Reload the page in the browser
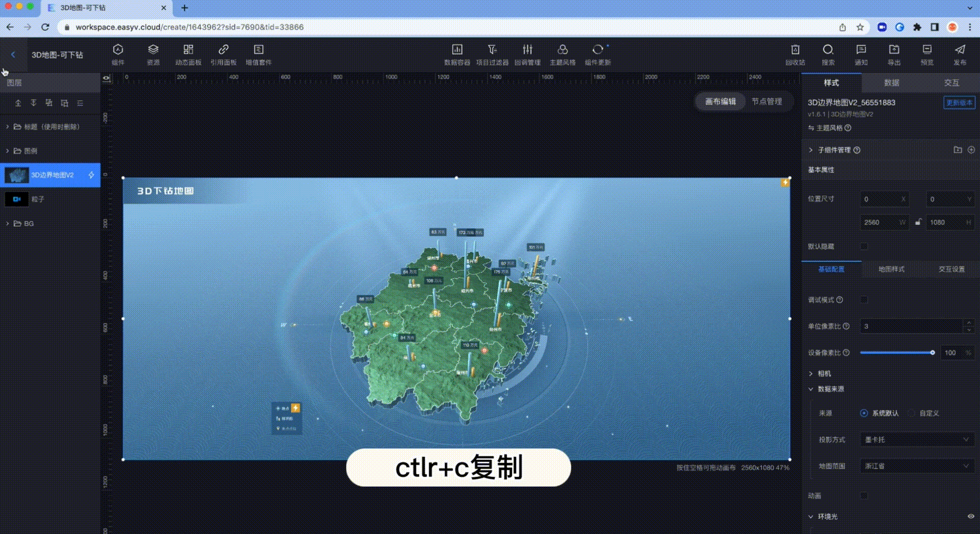The width and height of the screenshot is (980, 534). [45, 27]
